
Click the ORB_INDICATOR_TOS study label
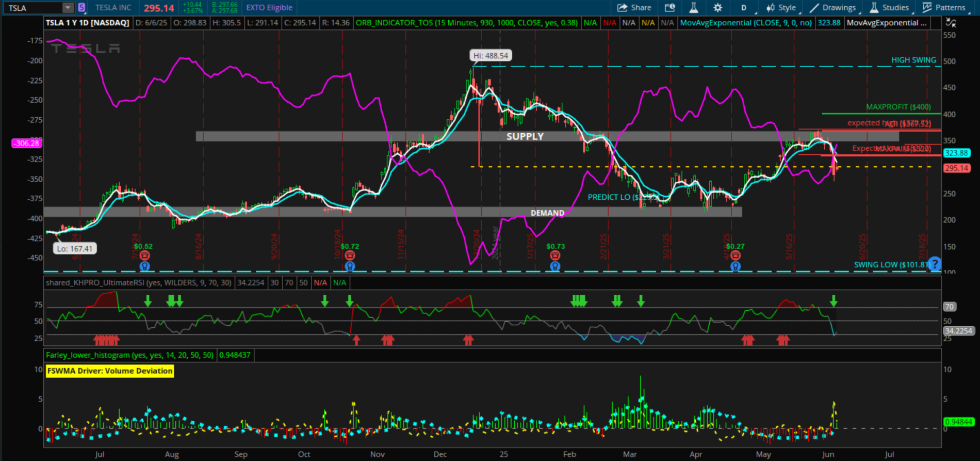pos(467,23)
